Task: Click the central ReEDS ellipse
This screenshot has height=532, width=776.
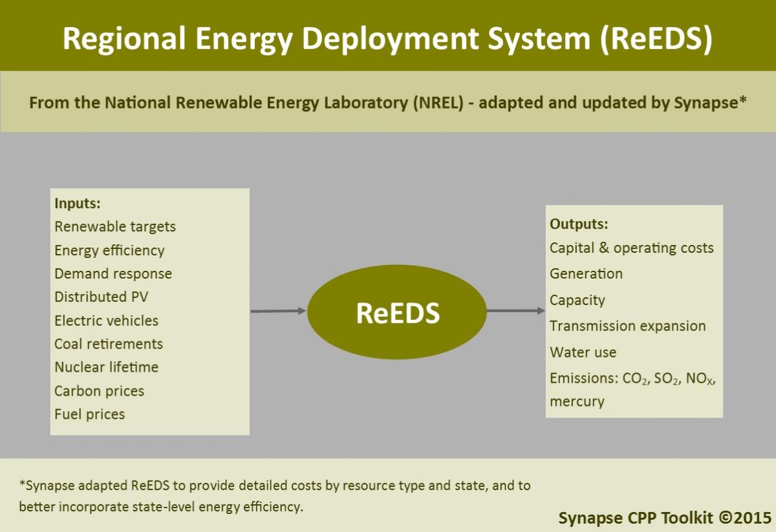Action: [x=396, y=313]
